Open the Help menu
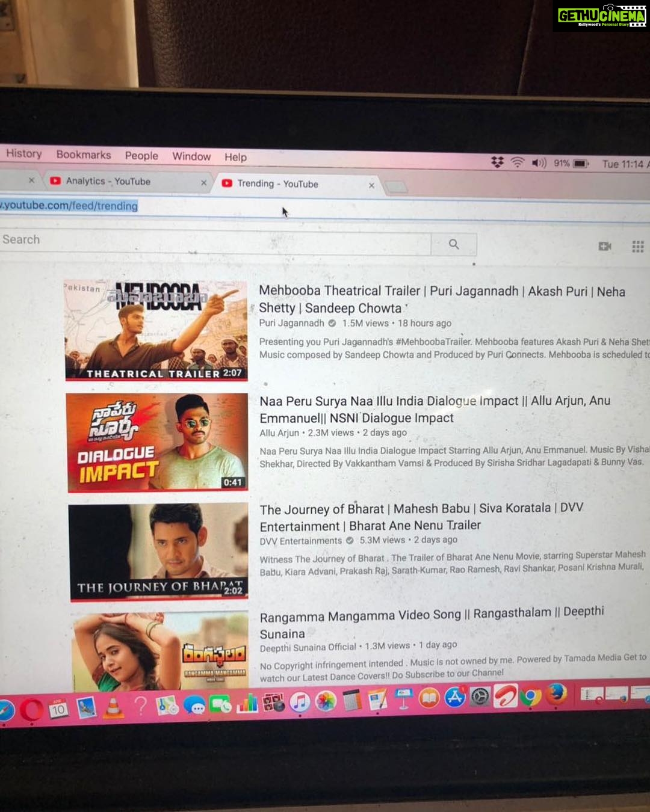The image size is (650, 812). [x=235, y=157]
